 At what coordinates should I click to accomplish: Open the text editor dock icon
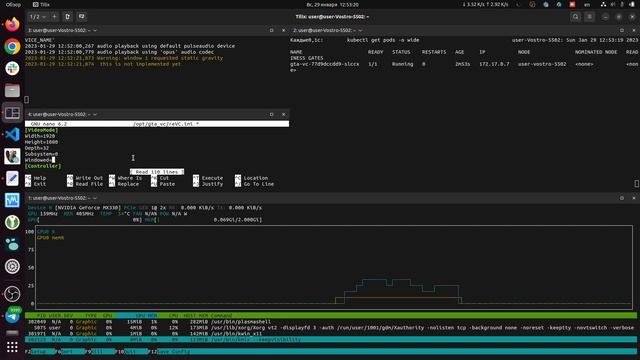point(12,178)
